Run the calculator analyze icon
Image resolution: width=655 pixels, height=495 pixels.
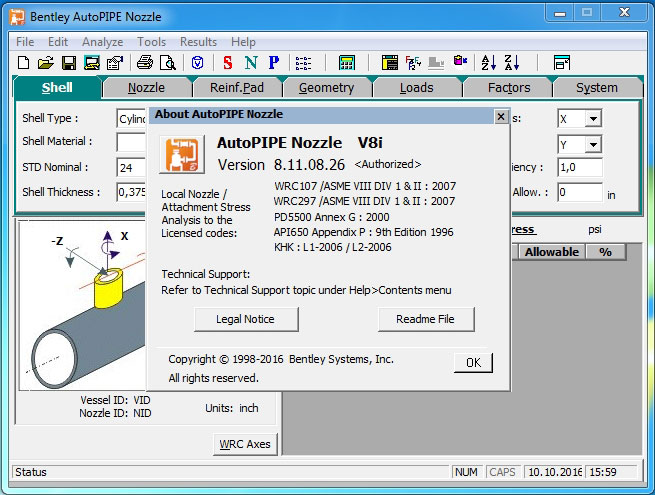pyautogui.click(x=347, y=63)
